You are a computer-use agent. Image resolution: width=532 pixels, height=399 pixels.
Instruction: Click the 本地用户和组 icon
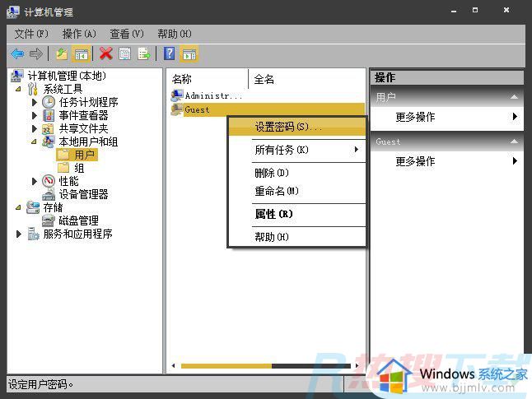49,142
